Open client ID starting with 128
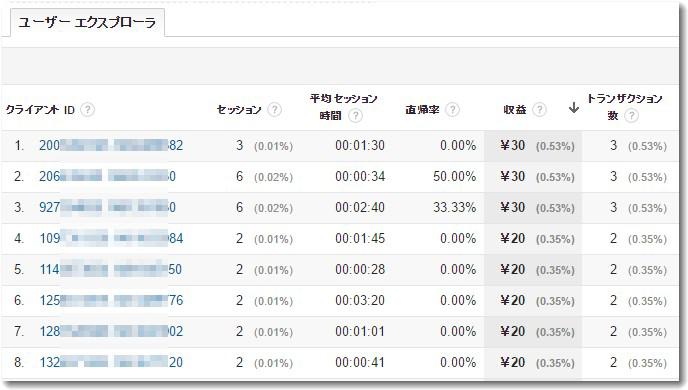This screenshot has height=390, width=688. pyautogui.click(x=111, y=331)
